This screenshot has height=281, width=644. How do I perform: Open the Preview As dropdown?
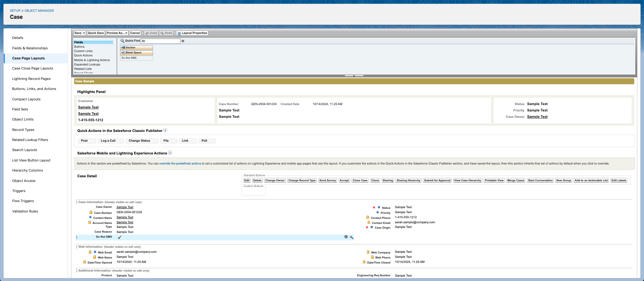pos(117,33)
